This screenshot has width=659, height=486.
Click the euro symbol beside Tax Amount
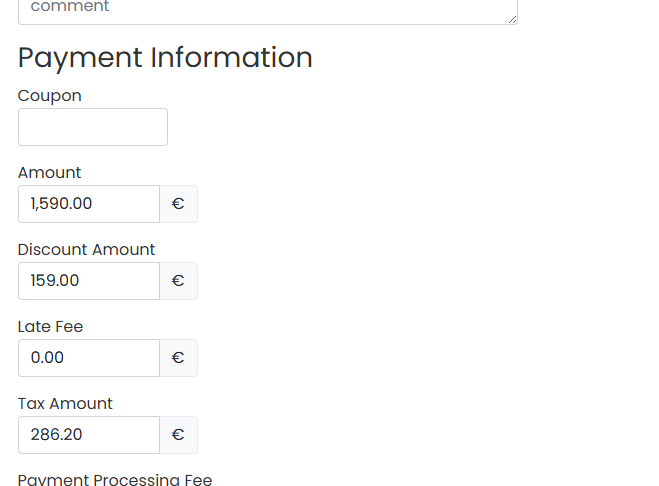[178, 435]
